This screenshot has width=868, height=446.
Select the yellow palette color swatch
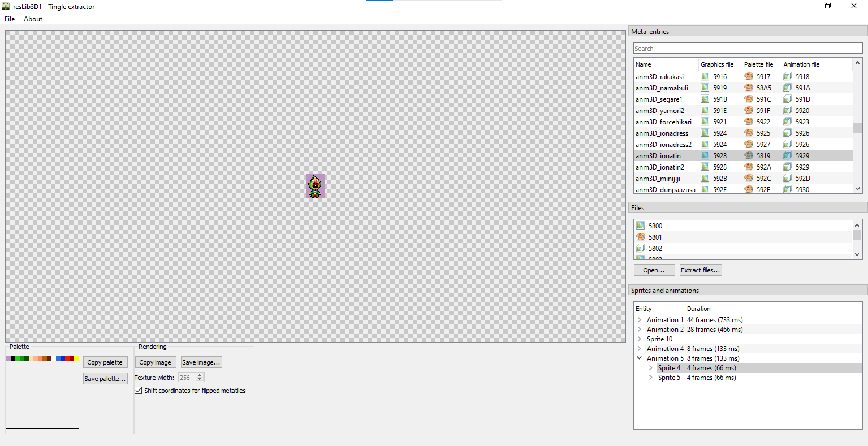tap(76, 358)
